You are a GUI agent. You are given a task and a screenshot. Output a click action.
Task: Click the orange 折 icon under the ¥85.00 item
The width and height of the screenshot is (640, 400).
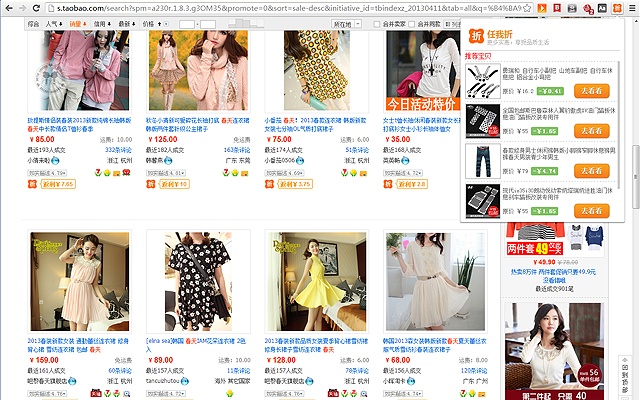[x=32, y=184]
